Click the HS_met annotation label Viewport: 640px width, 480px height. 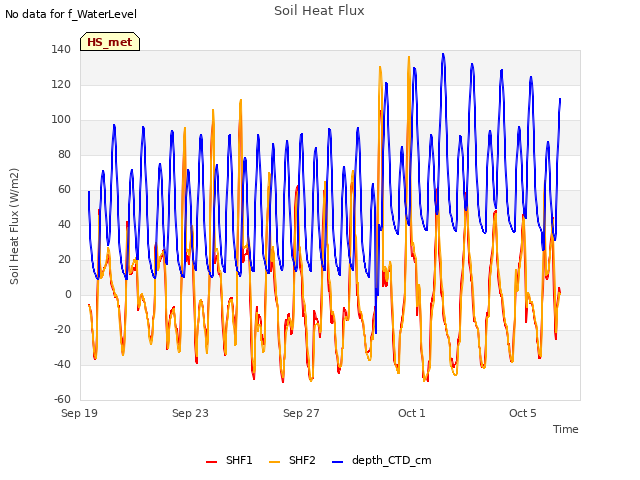pos(110,42)
